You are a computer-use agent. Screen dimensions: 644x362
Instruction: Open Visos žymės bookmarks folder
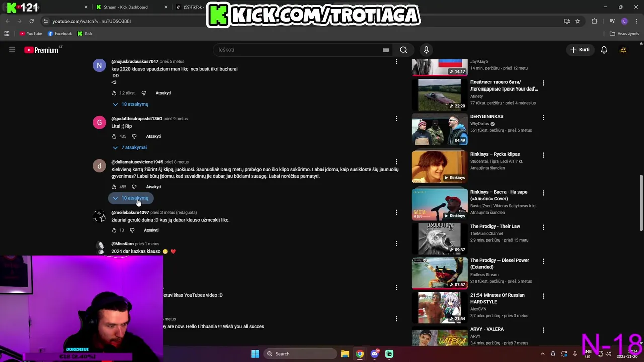coord(624,34)
